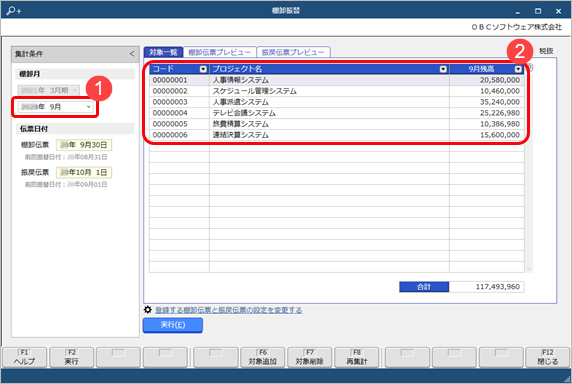Click the balance value 25,226,980

click(499, 113)
